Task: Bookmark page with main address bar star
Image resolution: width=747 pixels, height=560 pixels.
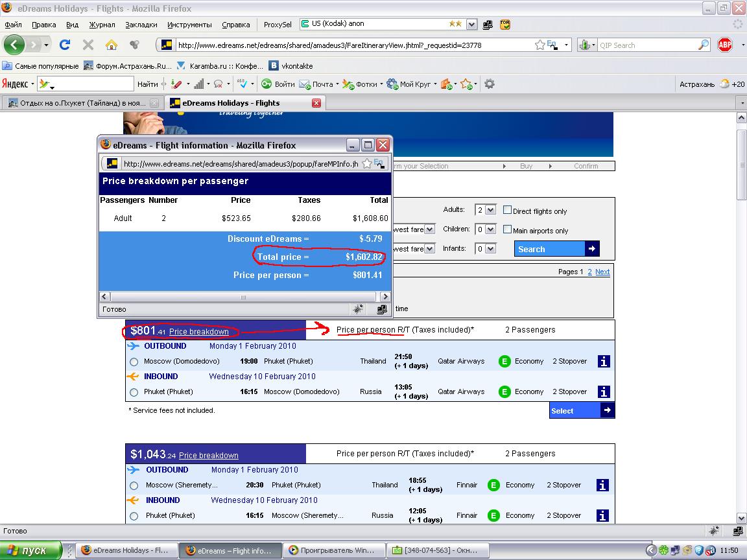Action: tap(539, 45)
